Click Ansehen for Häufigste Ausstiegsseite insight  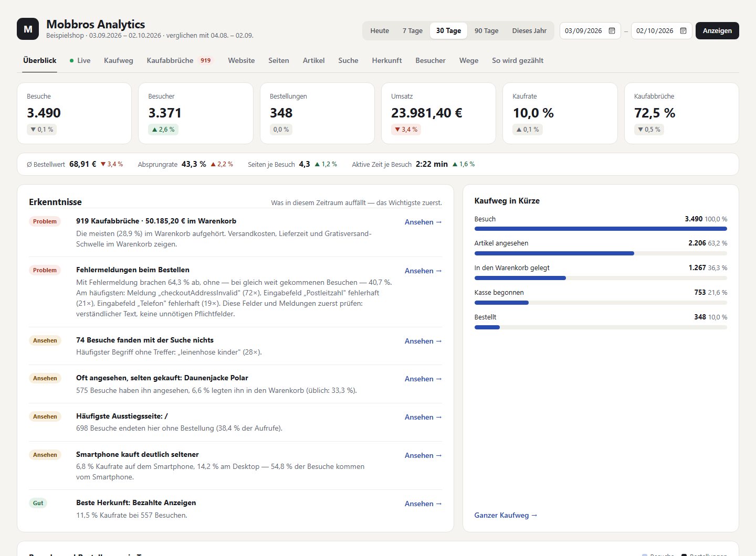pos(423,417)
